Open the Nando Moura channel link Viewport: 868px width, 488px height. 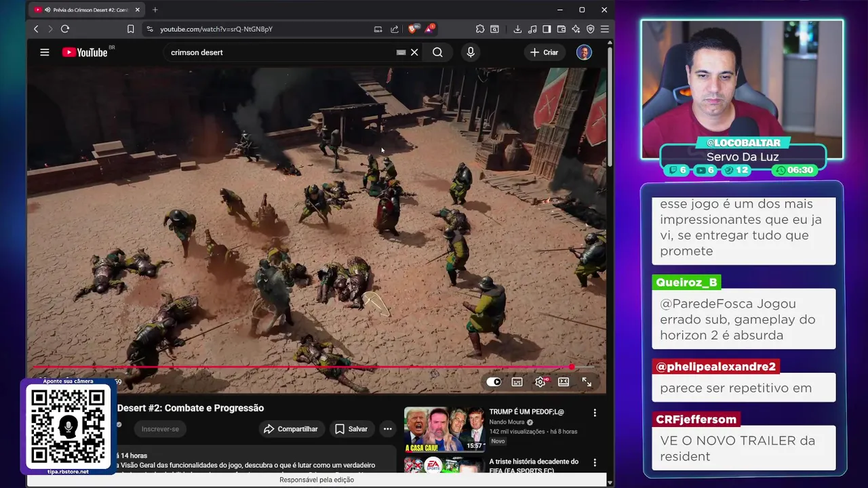pyautogui.click(x=507, y=422)
